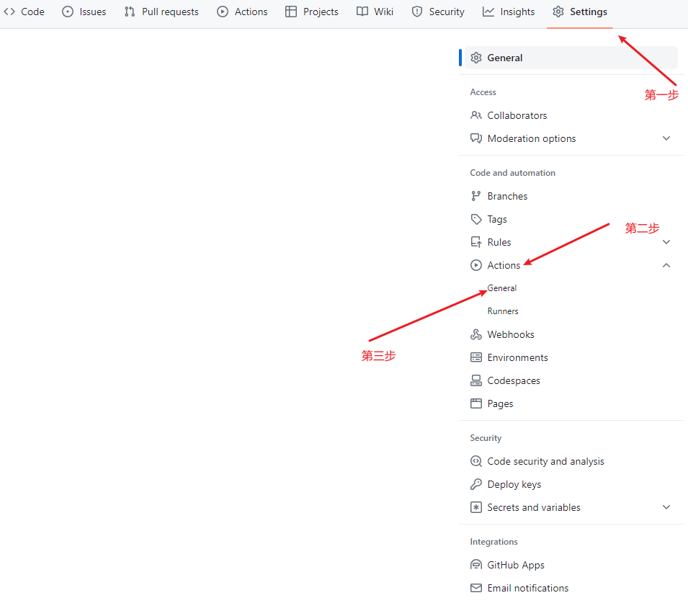Screen dimensions: 688x616
Task: Click the server icon beside Environments
Action: pyautogui.click(x=476, y=357)
